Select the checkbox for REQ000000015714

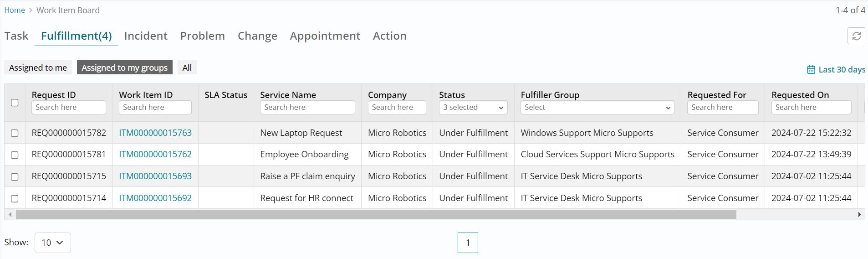[15, 198]
